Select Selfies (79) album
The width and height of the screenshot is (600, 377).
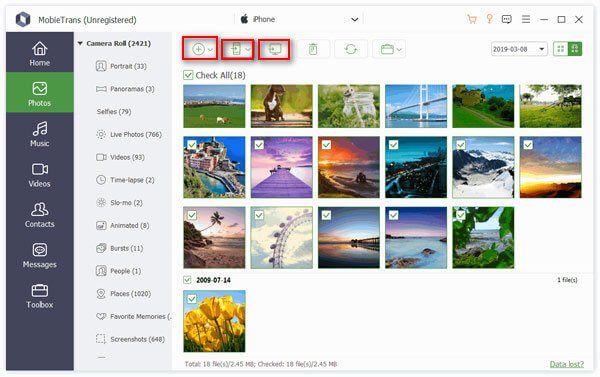(x=114, y=112)
